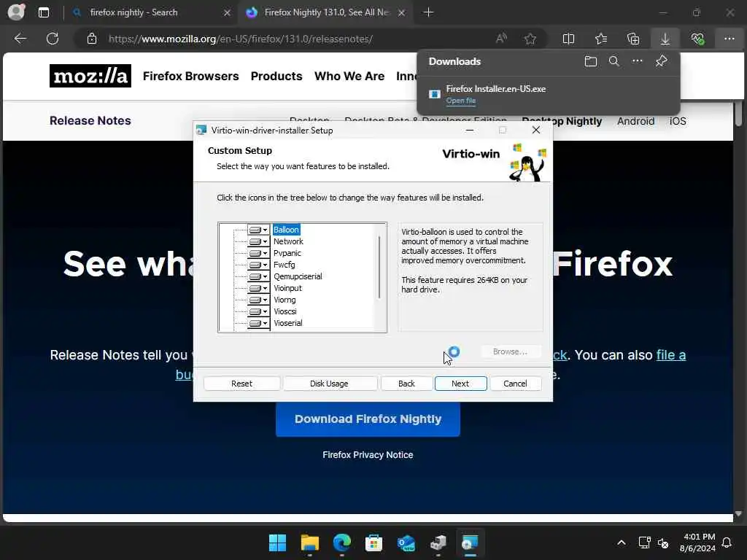Open Firefox Privacy Notice link

pos(368,455)
